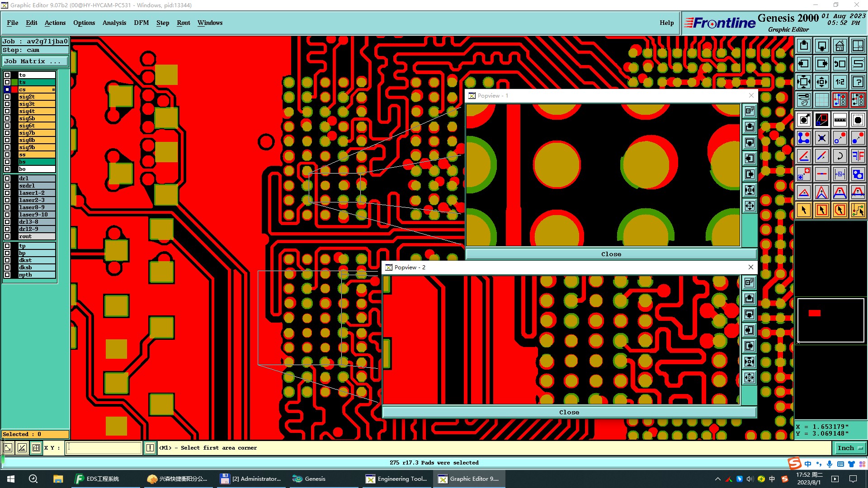Open the Inch units dropdown
This screenshot has height=488, width=868.
point(850,448)
